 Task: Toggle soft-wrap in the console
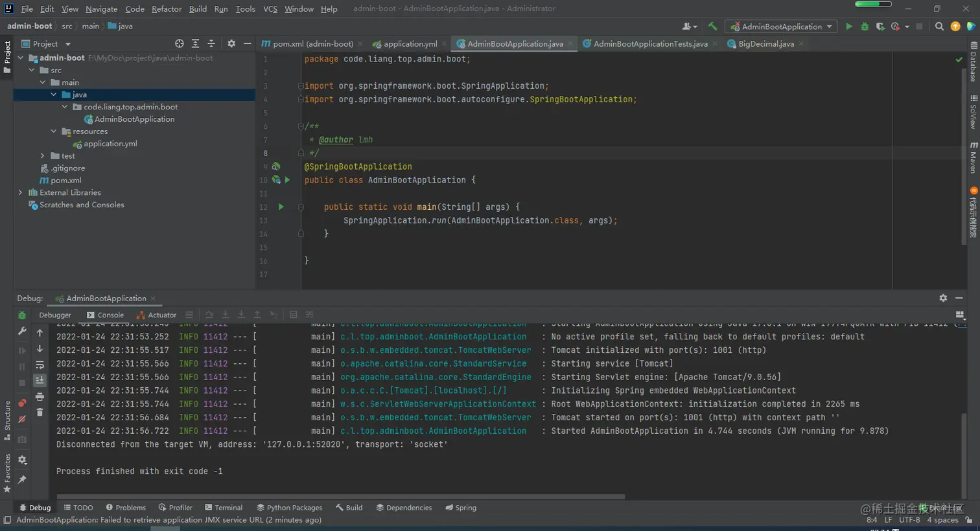[x=40, y=365]
